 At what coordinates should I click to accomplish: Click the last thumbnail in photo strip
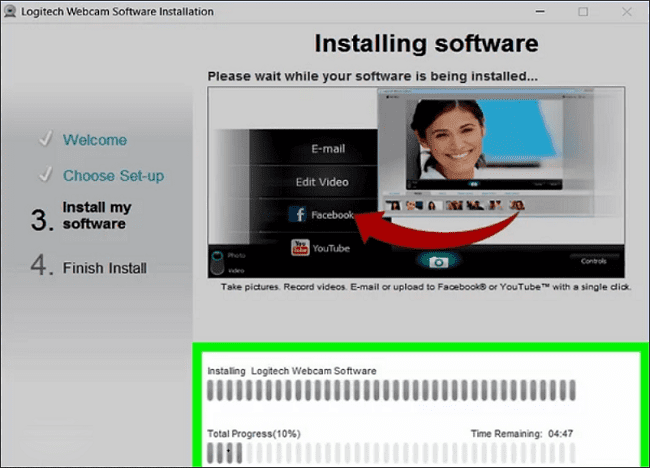(517, 205)
